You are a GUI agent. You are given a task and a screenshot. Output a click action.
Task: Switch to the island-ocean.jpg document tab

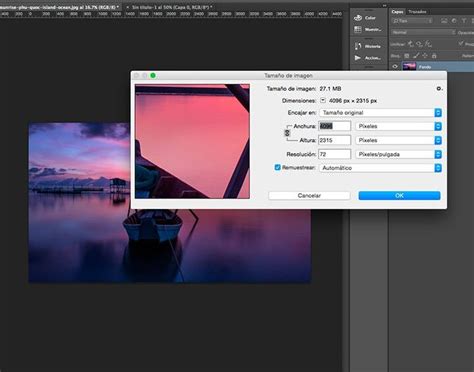[60, 7]
